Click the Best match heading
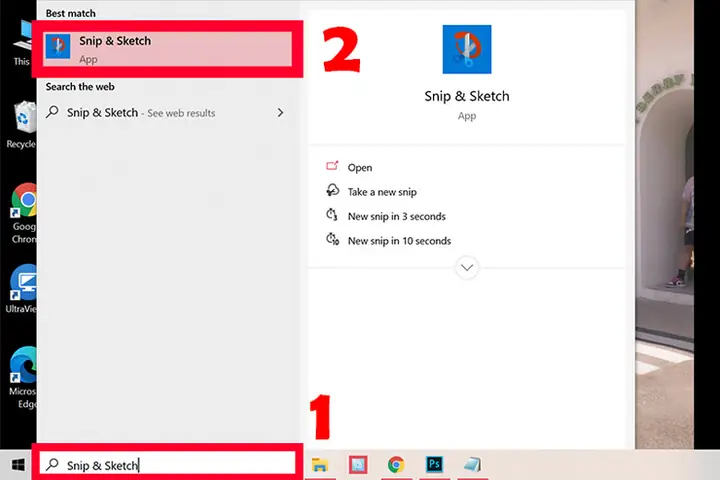 [x=71, y=13]
